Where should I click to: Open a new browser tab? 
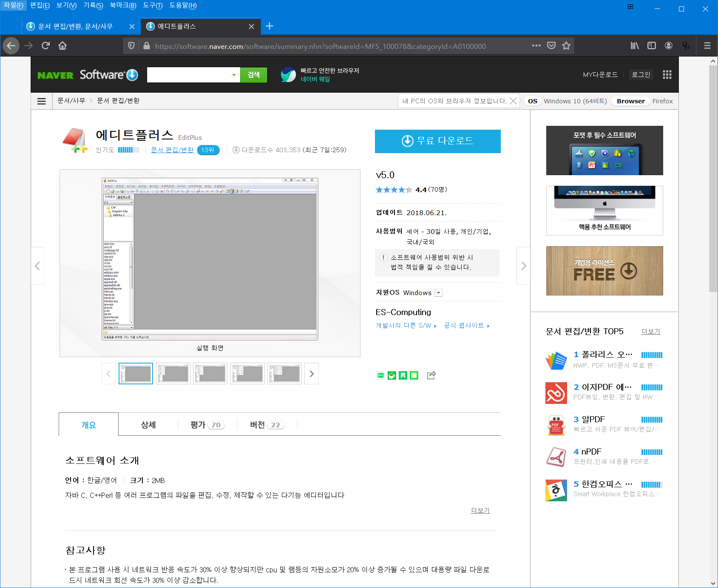pos(270,26)
